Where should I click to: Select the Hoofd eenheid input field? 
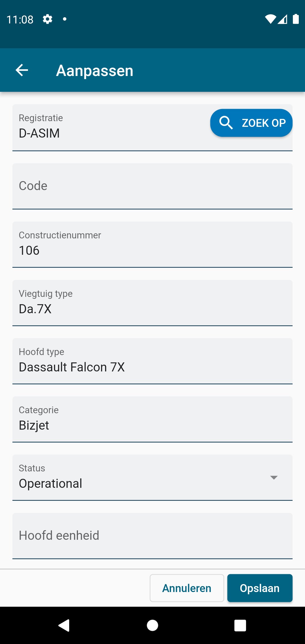[x=152, y=536]
